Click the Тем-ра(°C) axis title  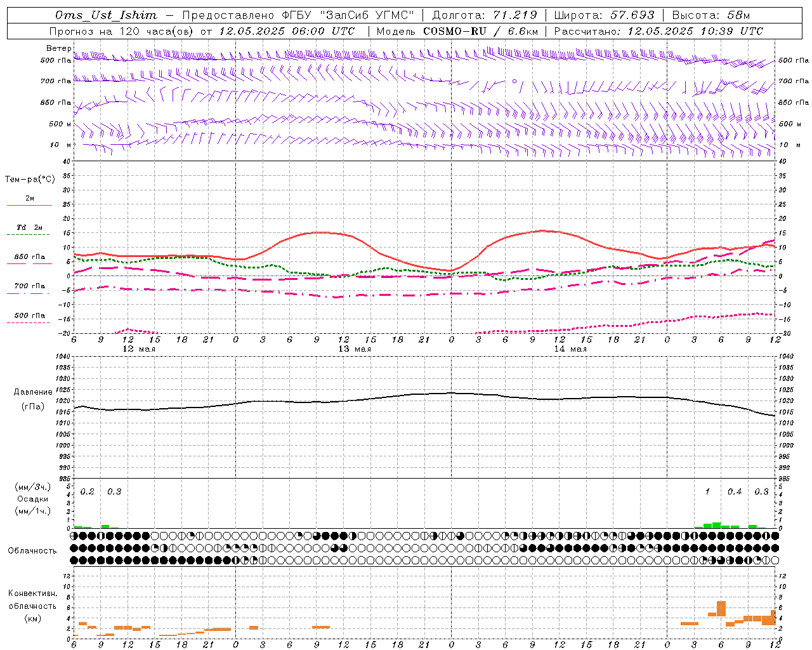coord(30,180)
